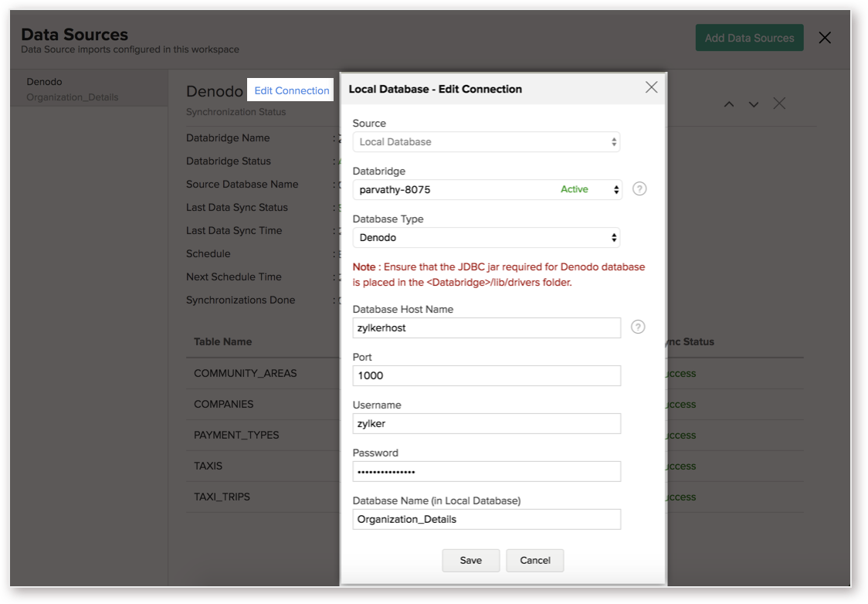
Task: Click the Next Schedule Time label
Action: (234, 277)
